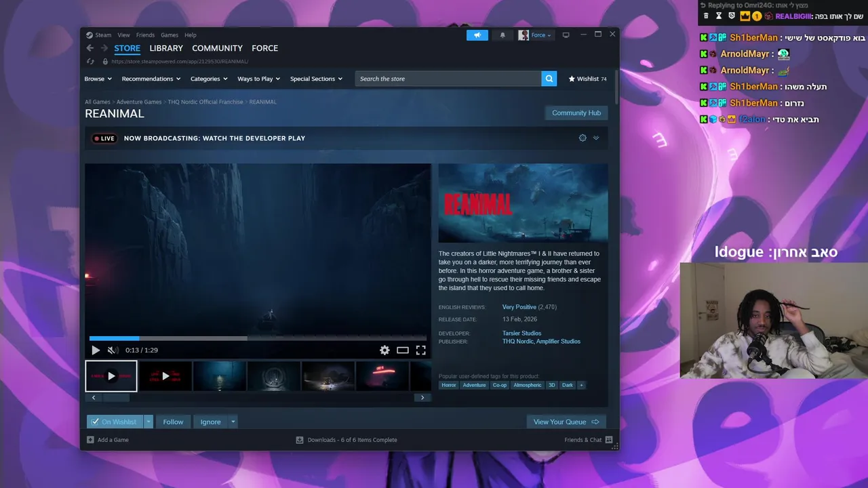This screenshot has width=868, height=488.
Task: Open the Community Hub button
Action: click(576, 113)
